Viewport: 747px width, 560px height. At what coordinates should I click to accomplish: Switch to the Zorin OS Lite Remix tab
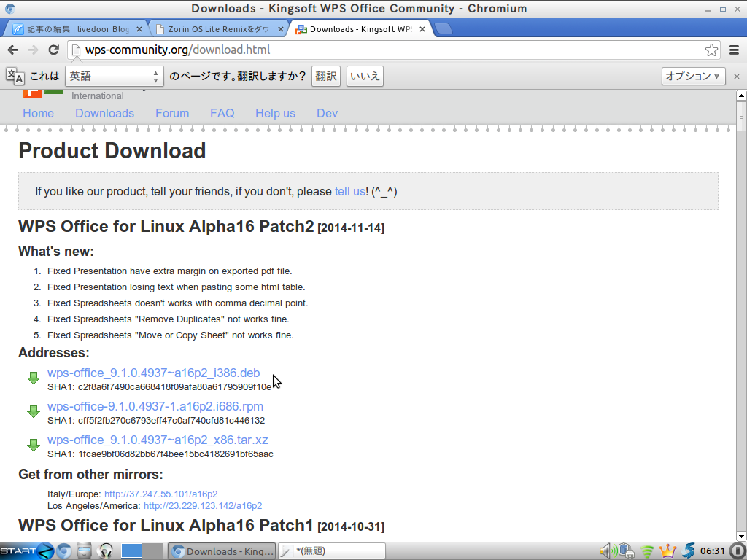[218, 29]
